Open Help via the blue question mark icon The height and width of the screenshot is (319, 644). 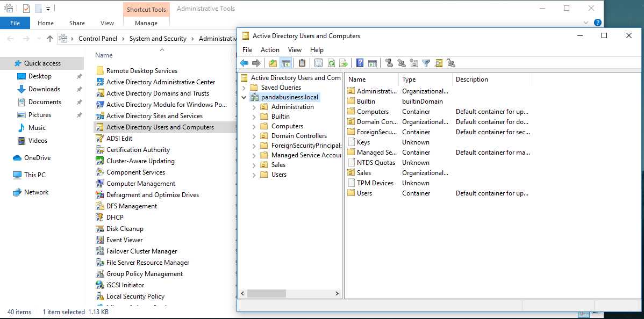click(360, 63)
